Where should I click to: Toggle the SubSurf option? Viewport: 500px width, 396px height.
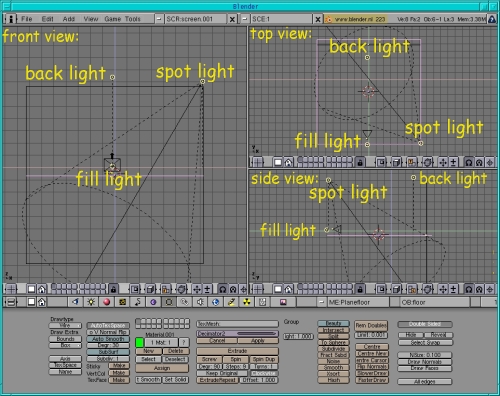[108, 352]
